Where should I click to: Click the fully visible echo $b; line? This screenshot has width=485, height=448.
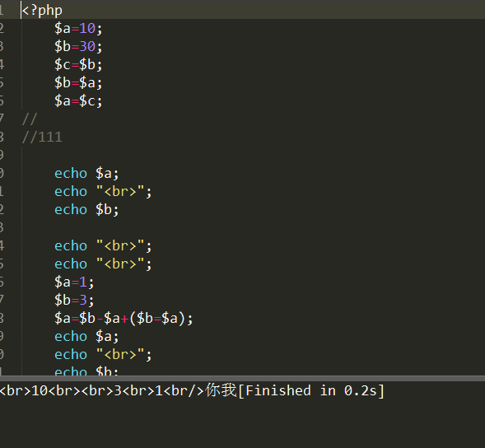86,209
